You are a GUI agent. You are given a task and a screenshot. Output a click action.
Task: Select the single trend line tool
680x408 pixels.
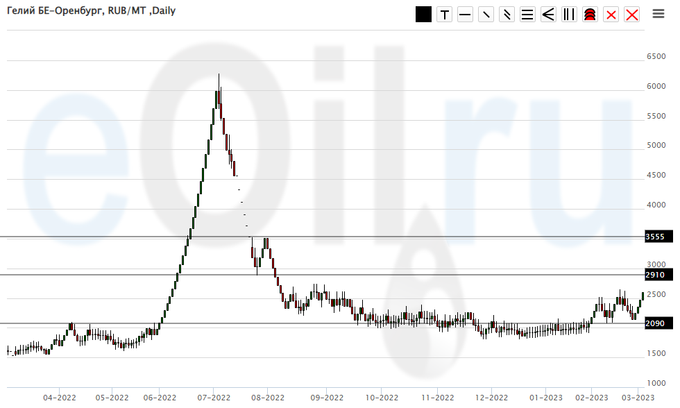(x=486, y=14)
